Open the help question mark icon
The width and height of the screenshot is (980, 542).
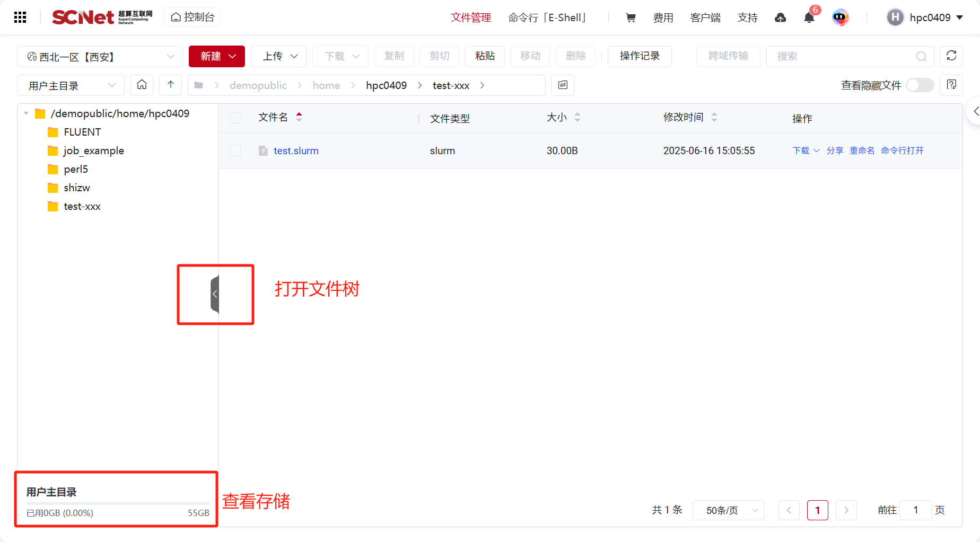(951, 85)
